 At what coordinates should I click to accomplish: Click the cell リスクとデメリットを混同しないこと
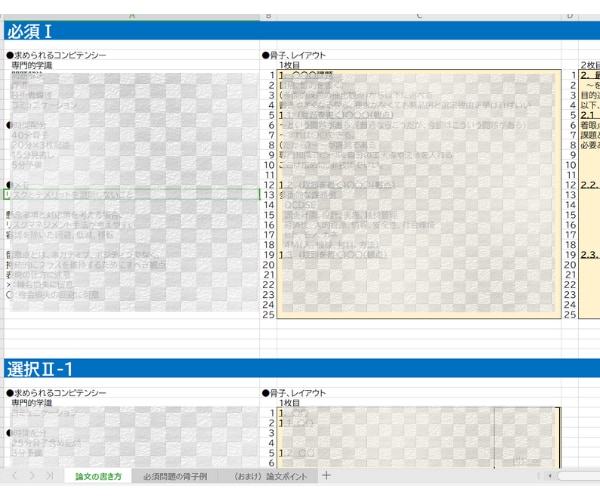tap(132, 195)
